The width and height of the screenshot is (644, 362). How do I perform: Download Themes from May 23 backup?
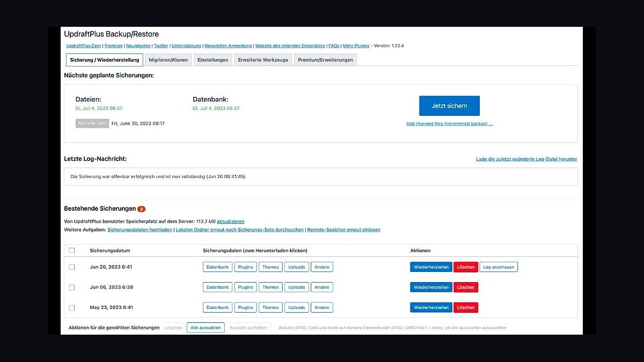pyautogui.click(x=270, y=307)
